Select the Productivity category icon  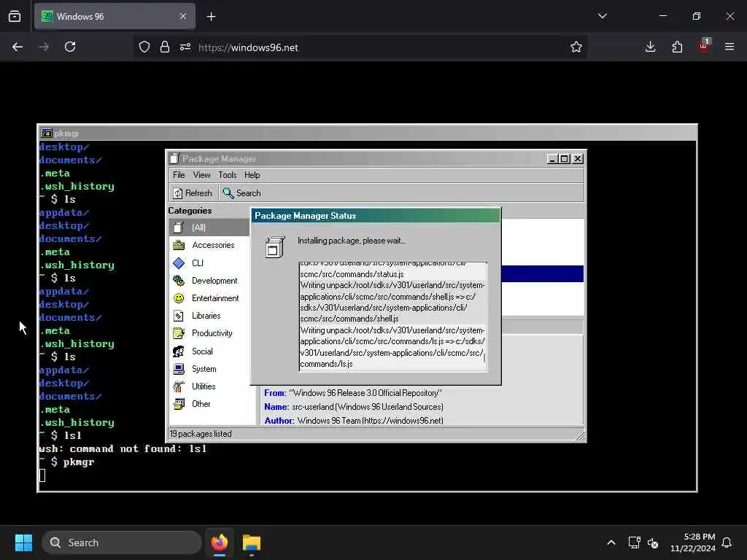pyautogui.click(x=179, y=333)
